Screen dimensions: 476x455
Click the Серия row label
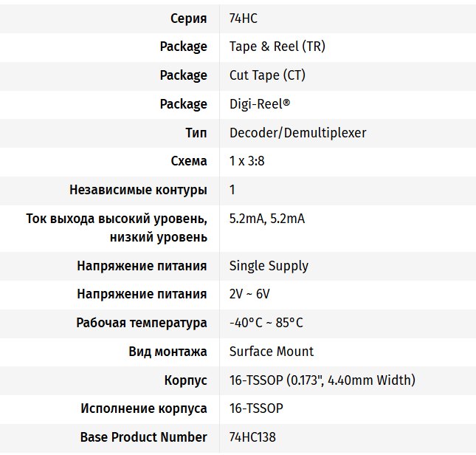click(188, 18)
